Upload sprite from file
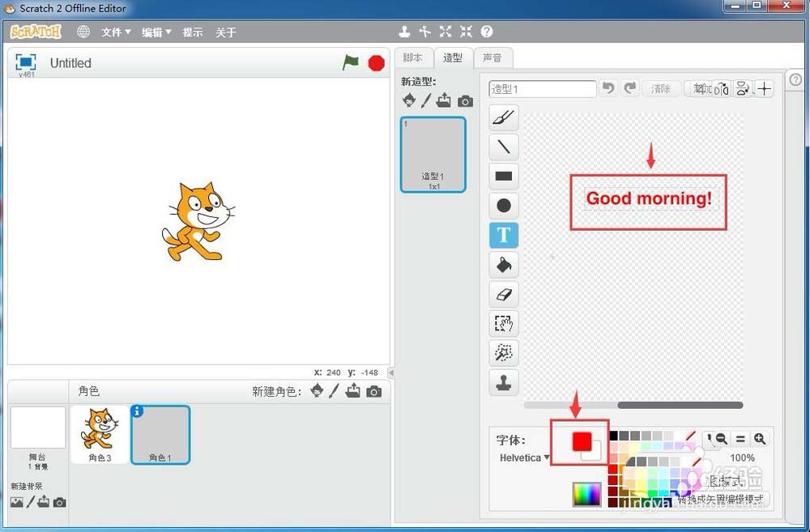The height and width of the screenshot is (532, 810). [x=353, y=391]
